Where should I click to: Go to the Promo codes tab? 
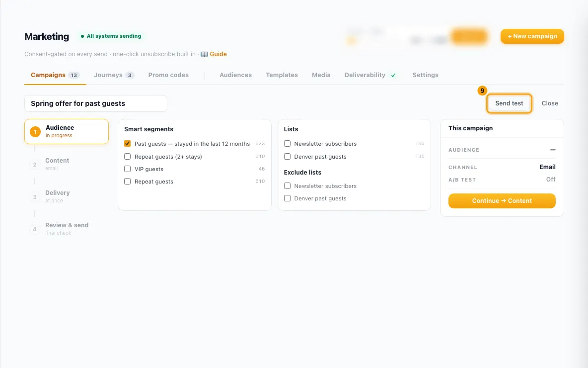[168, 75]
